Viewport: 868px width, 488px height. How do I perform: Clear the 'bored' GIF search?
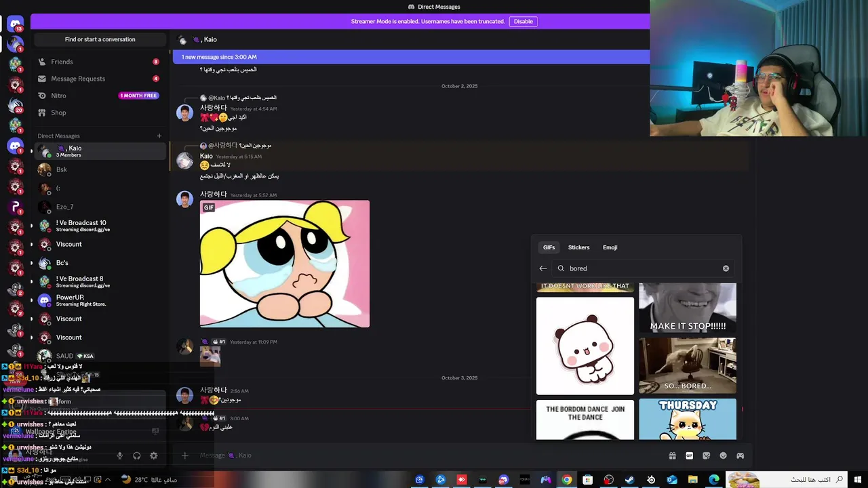point(726,268)
